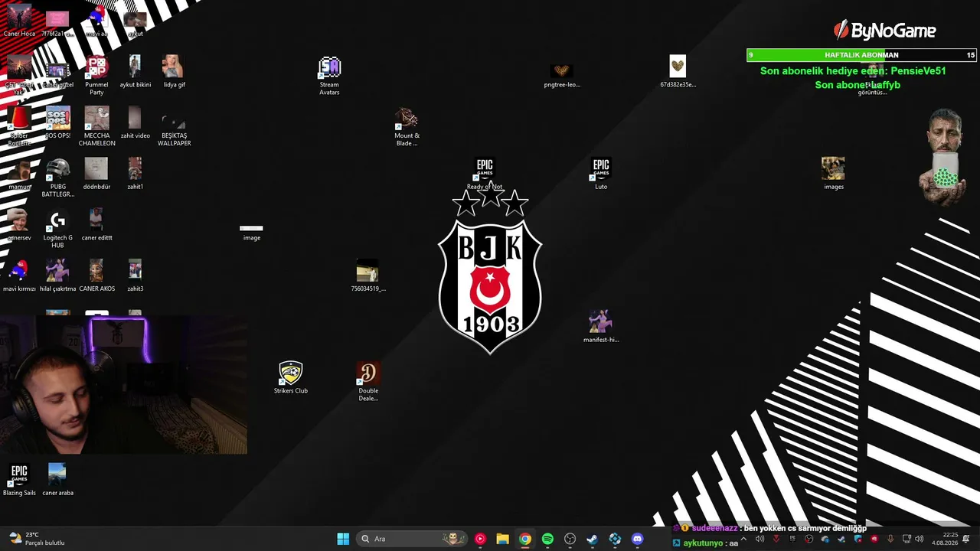Open the Strikers Club shortcut
The height and width of the screenshot is (551, 980).
[x=291, y=378]
